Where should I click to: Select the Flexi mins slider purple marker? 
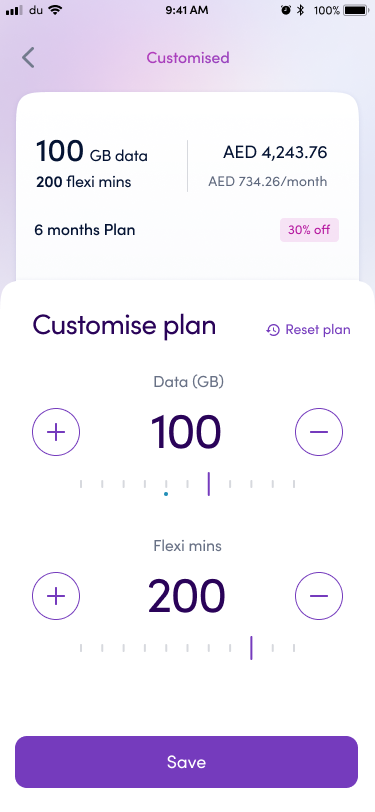[251, 647]
